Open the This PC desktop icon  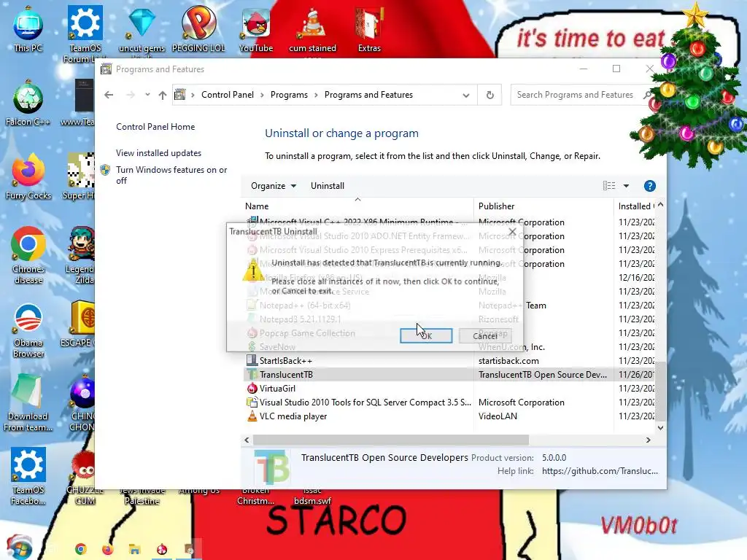tap(28, 28)
